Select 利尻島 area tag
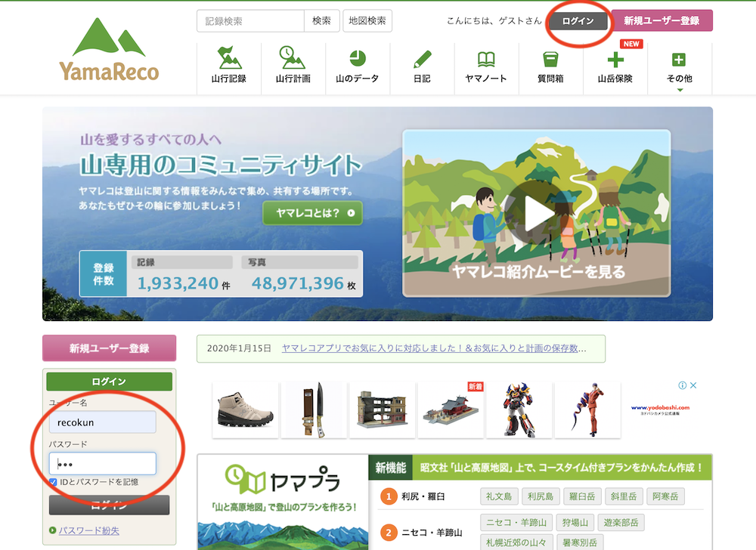The height and width of the screenshot is (550, 756). 541,496
